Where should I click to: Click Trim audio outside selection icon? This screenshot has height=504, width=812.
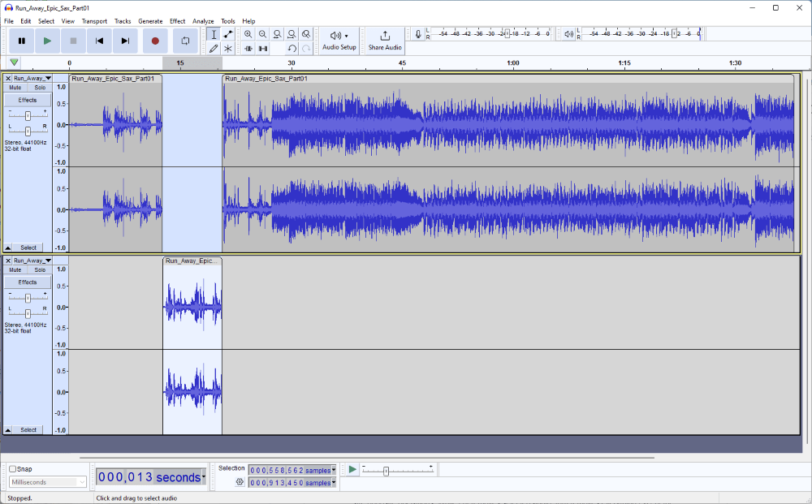(248, 48)
